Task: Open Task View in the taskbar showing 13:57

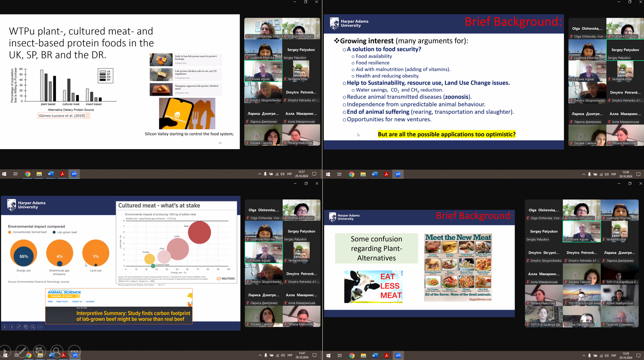Action: [x=16, y=174]
